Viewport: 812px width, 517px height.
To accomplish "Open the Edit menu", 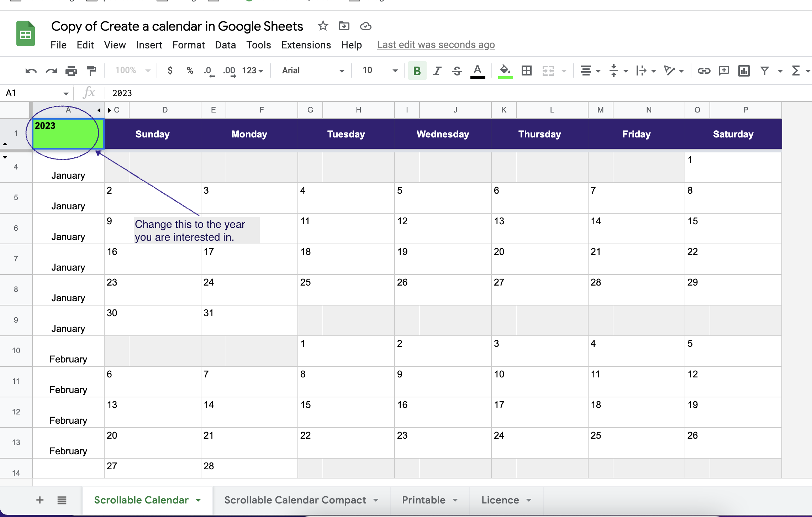I will (85, 45).
